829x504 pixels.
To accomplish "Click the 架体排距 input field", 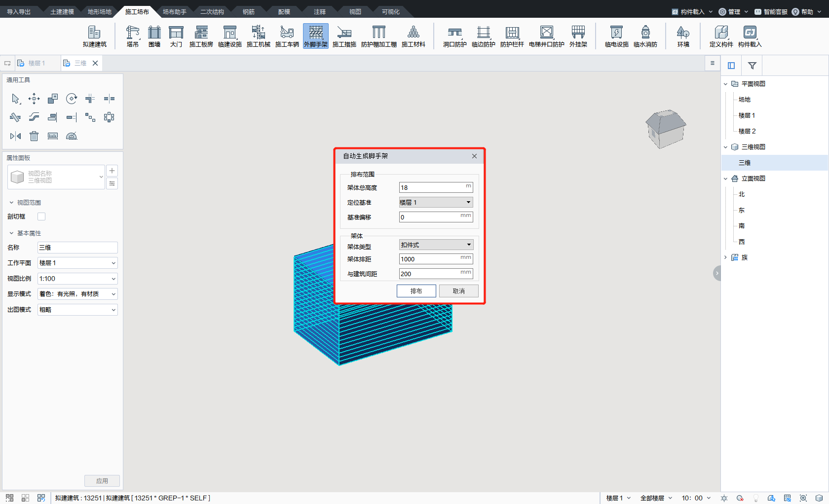I will point(436,259).
